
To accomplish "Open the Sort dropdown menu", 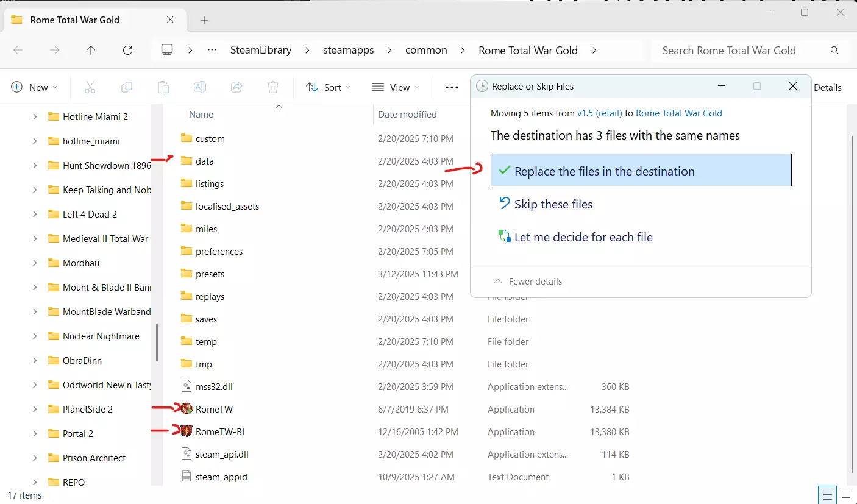I will 329,87.
